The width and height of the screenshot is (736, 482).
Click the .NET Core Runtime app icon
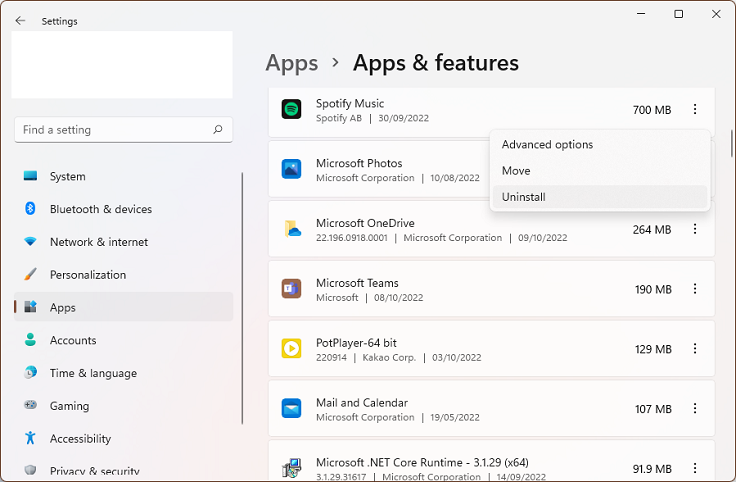[291, 468]
